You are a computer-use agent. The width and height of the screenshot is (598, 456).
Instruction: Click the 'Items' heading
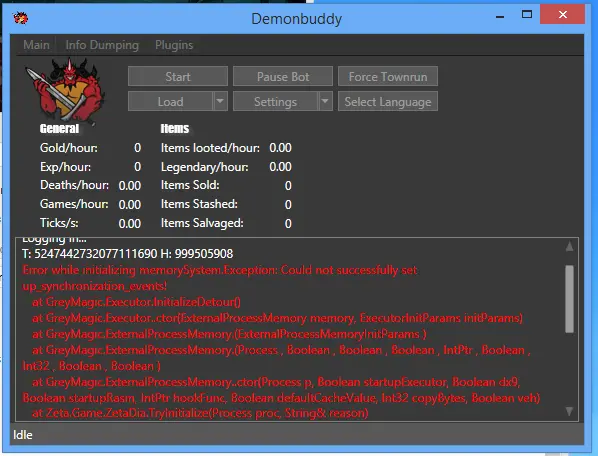pyautogui.click(x=175, y=128)
